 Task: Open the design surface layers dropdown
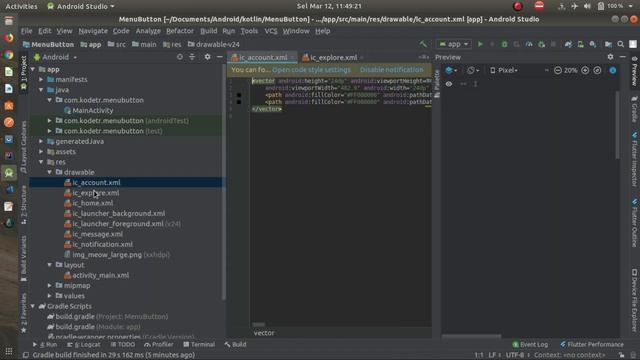tap(451, 70)
